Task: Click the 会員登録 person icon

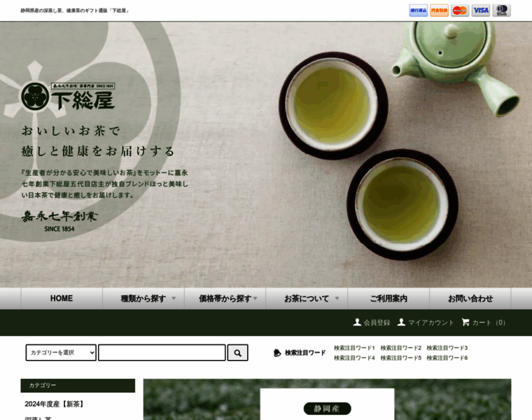Action: (x=357, y=322)
